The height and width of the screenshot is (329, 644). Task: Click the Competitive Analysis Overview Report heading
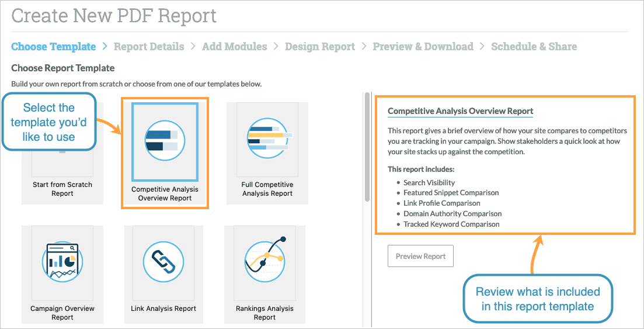[460, 111]
